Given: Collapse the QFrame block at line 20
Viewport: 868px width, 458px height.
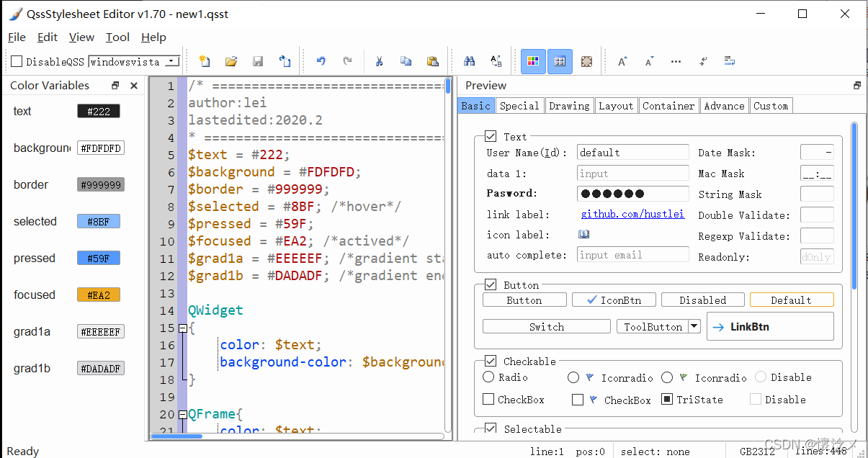Looking at the screenshot, I should (x=183, y=414).
